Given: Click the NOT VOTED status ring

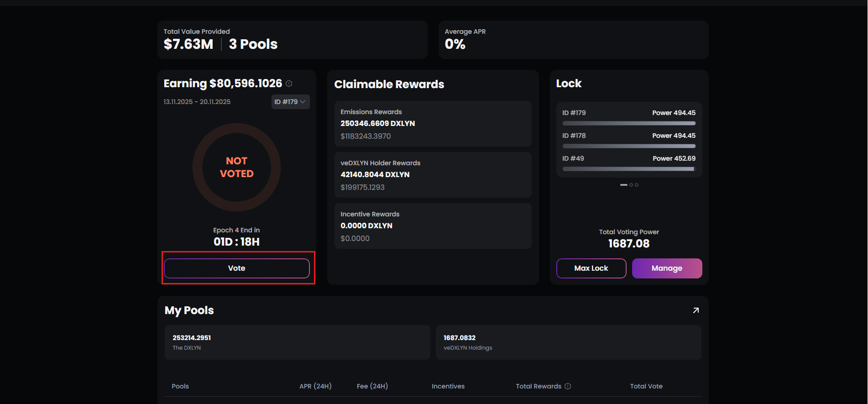Looking at the screenshot, I should coord(236,167).
